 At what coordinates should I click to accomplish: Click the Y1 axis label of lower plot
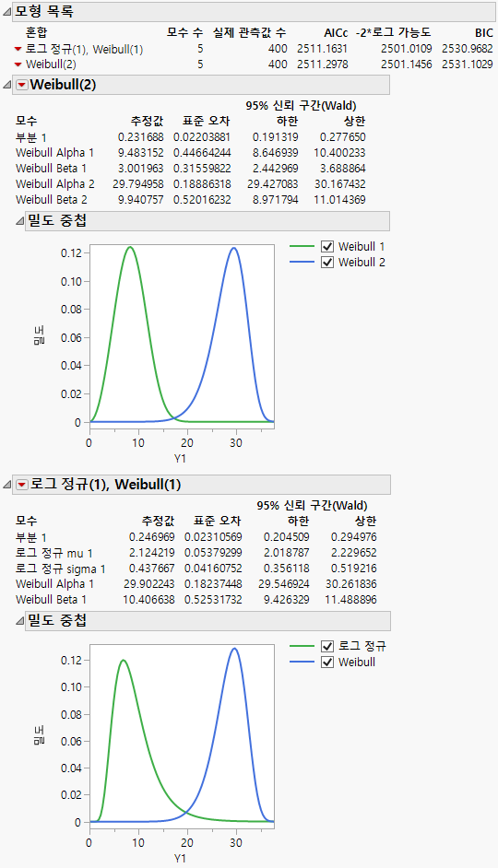pyautogui.click(x=180, y=858)
